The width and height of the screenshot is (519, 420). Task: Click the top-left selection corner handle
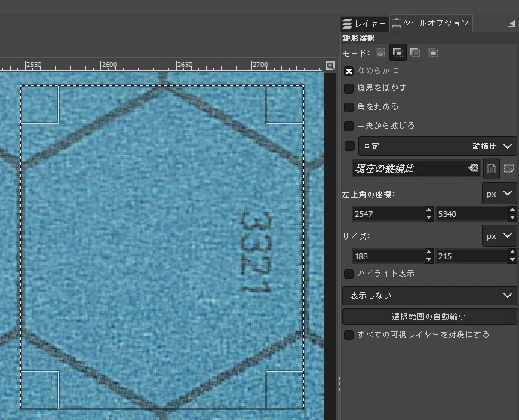click(x=40, y=105)
